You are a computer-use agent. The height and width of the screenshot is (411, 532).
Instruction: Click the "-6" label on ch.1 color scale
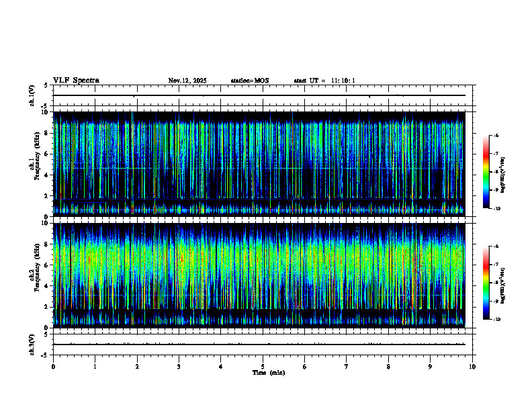[x=495, y=135]
